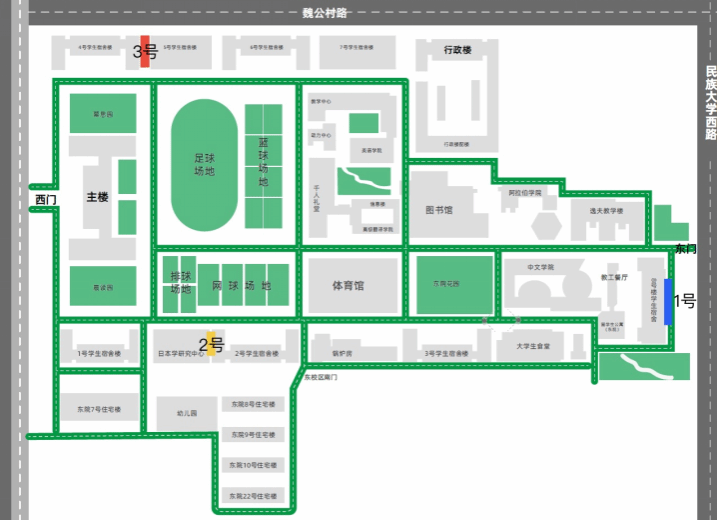718x521 pixels.
Task: Click the 大学生食堂 canteen building
Action: pos(533,346)
